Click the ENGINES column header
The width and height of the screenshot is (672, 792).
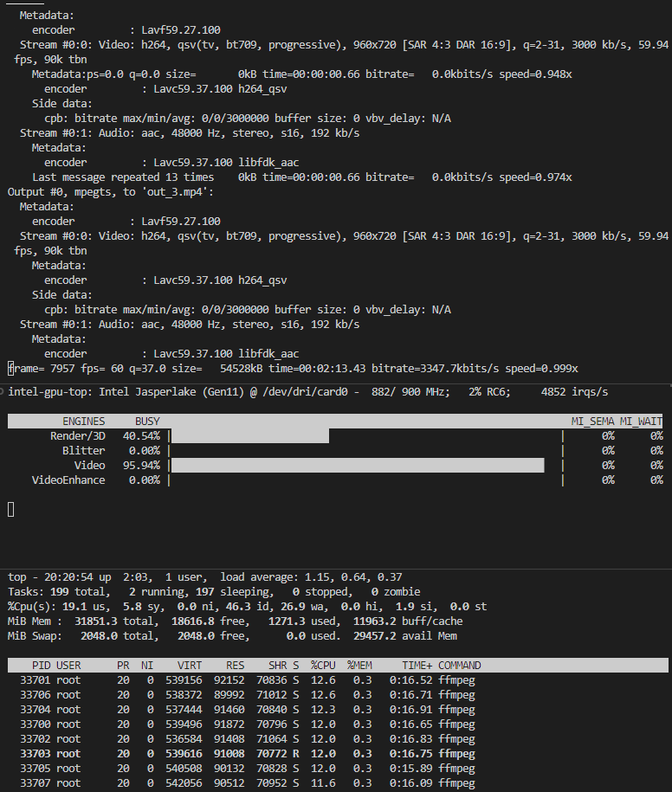(x=83, y=422)
